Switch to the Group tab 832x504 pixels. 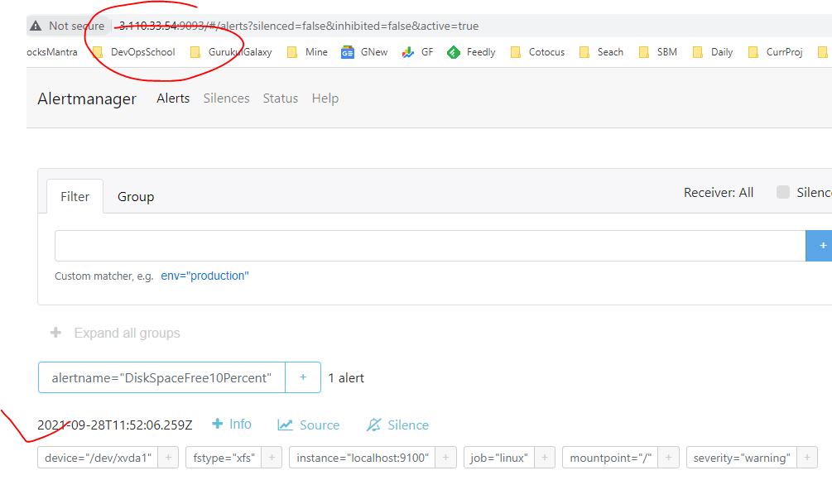coord(136,197)
